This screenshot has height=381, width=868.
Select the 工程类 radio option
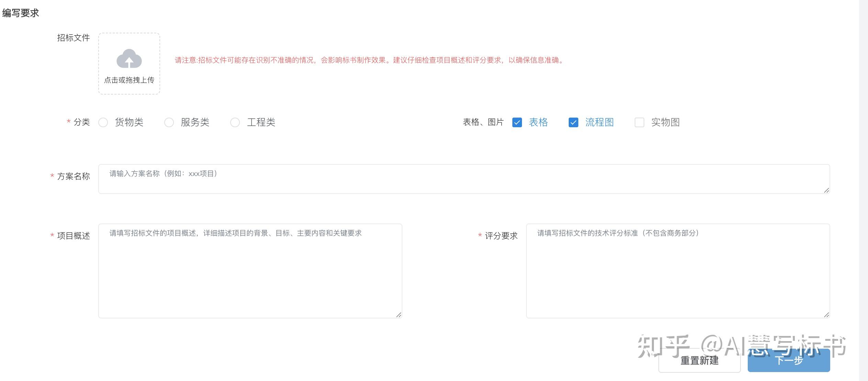(235, 122)
